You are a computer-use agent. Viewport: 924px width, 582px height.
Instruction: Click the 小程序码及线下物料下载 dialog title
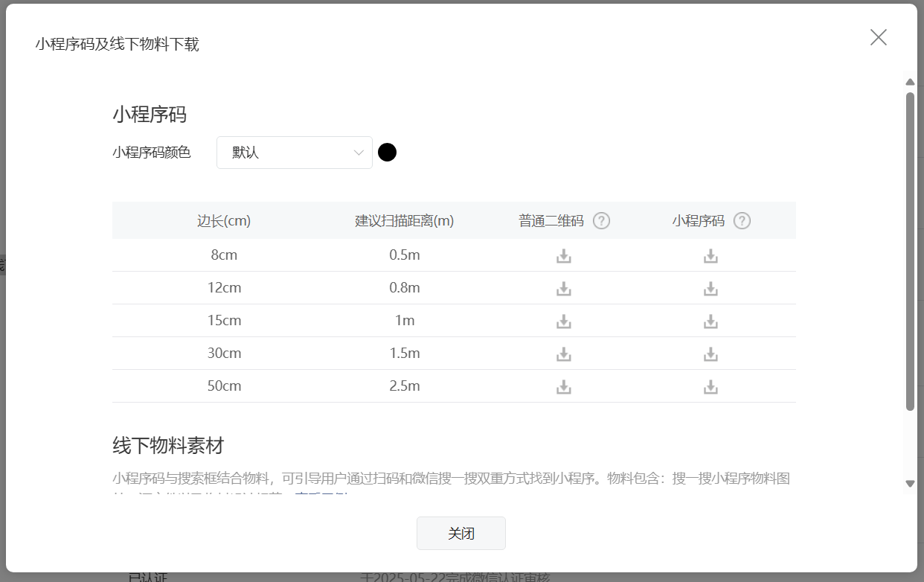click(118, 45)
